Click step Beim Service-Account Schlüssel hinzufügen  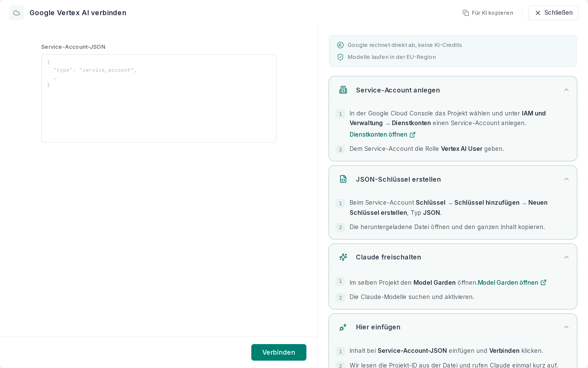tap(449, 208)
